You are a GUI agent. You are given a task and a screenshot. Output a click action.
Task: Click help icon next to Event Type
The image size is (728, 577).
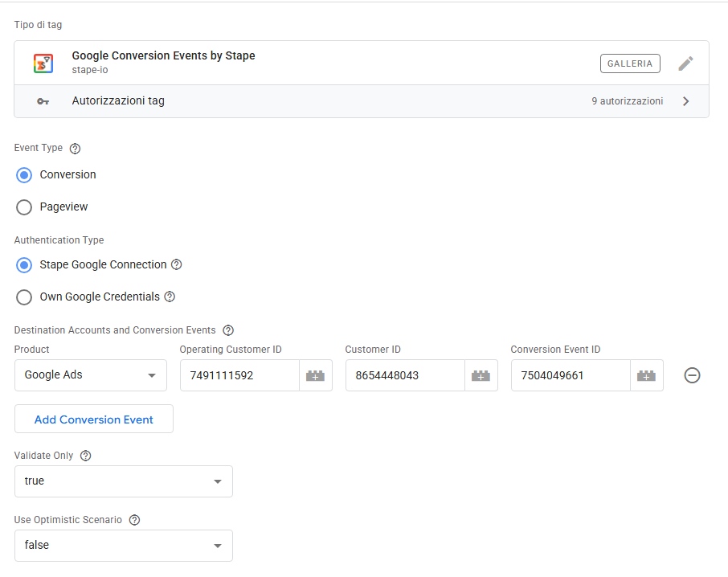tap(76, 149)
